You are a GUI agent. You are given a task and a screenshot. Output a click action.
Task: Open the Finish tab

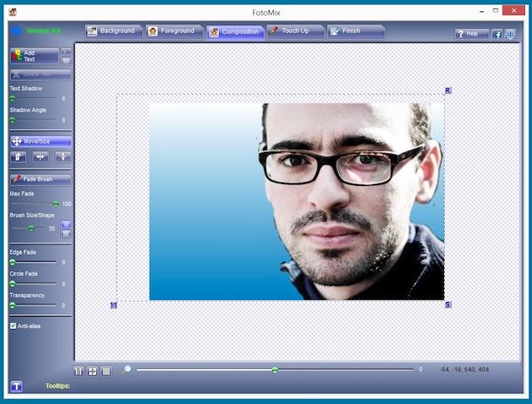click(x=355, y=31)
